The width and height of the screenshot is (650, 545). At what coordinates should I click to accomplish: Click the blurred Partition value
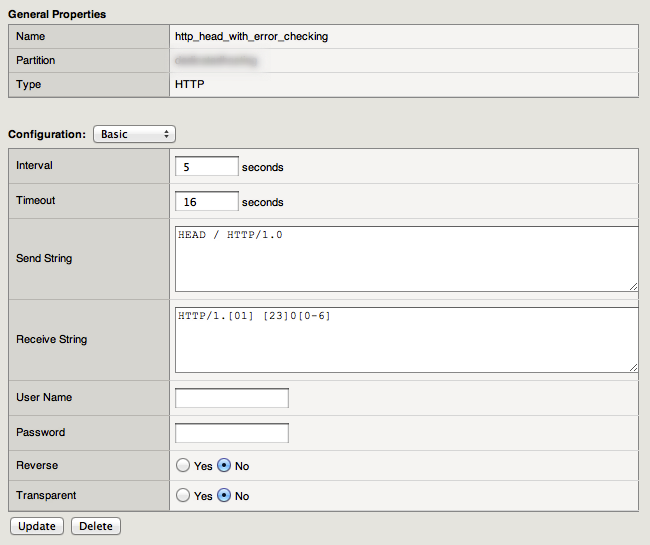point(215,61)
